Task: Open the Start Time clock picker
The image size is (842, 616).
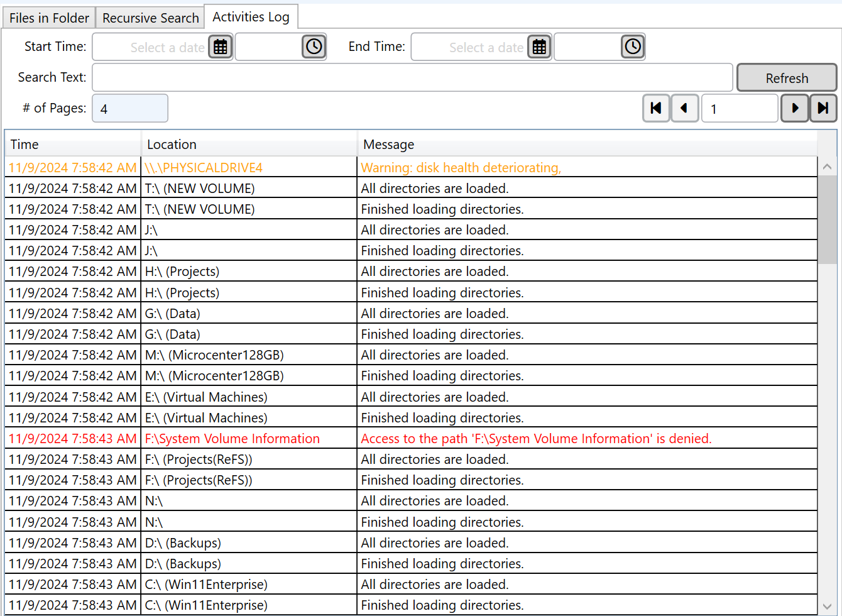Action: click(314, 47)
